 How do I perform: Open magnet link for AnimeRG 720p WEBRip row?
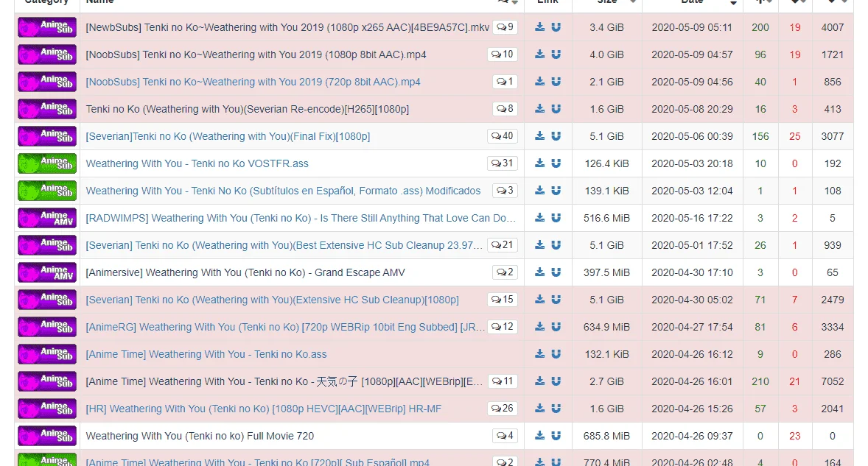pos(556,327)
